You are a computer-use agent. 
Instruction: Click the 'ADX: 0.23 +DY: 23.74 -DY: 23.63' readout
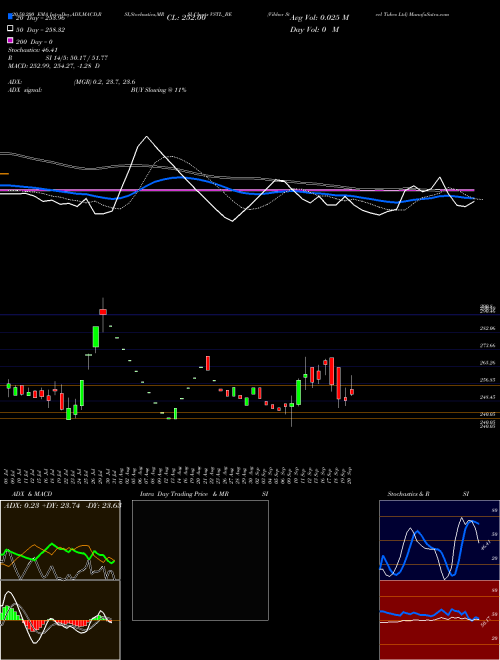[x=63, y=506]
